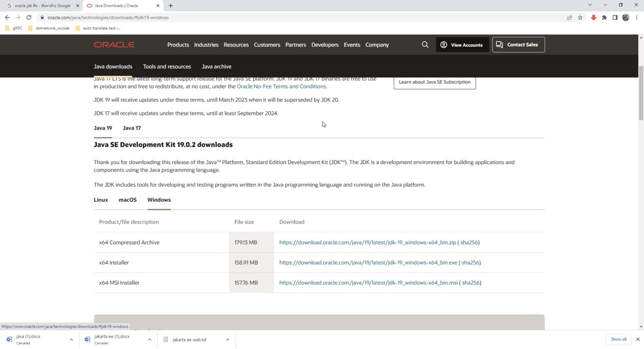Open the site search magnifier icon
644x349 pixels.
tap(425, 45)
